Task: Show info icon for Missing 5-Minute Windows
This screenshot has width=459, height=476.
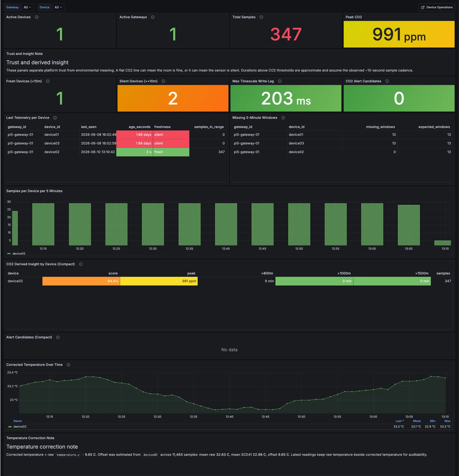Action: [283, 118]
